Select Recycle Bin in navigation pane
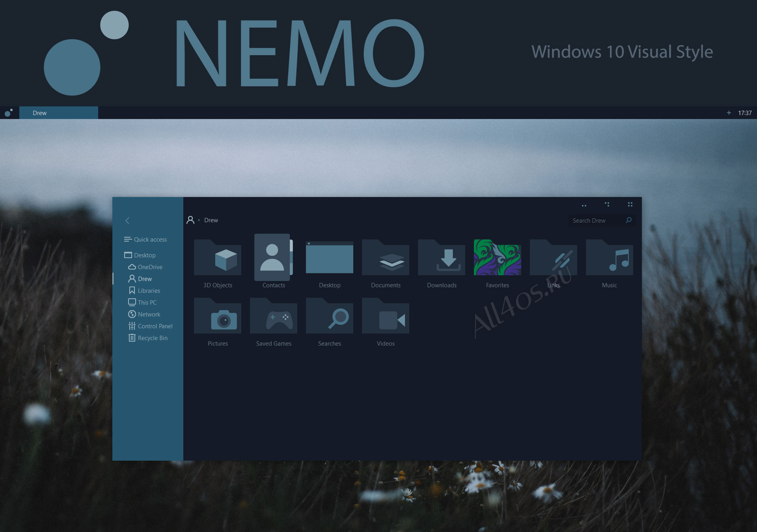 pyautogui.click(x=148, y=338)
